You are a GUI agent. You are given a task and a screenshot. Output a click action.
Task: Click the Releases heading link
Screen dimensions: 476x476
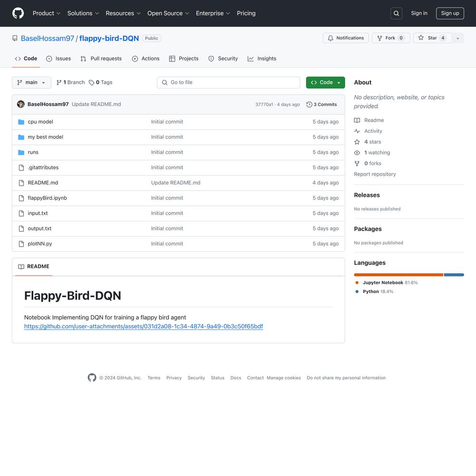(x=367, y=195)
